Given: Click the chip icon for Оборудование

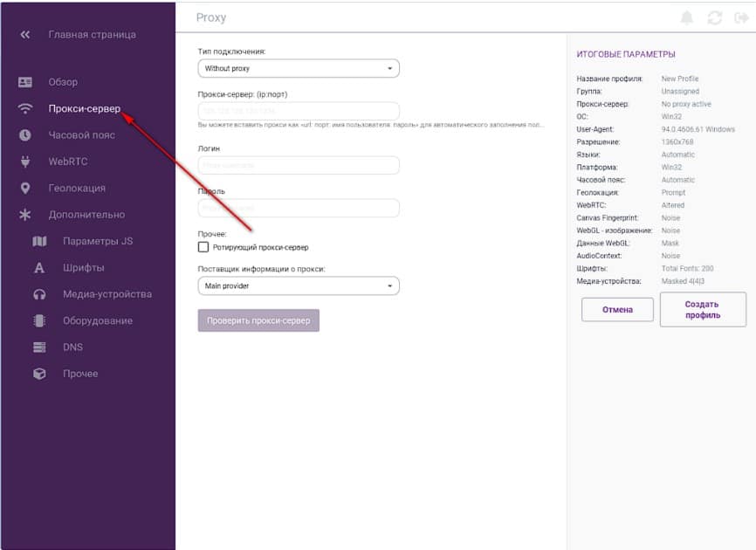Looking at the screenshot, I should tap(39, 320).
